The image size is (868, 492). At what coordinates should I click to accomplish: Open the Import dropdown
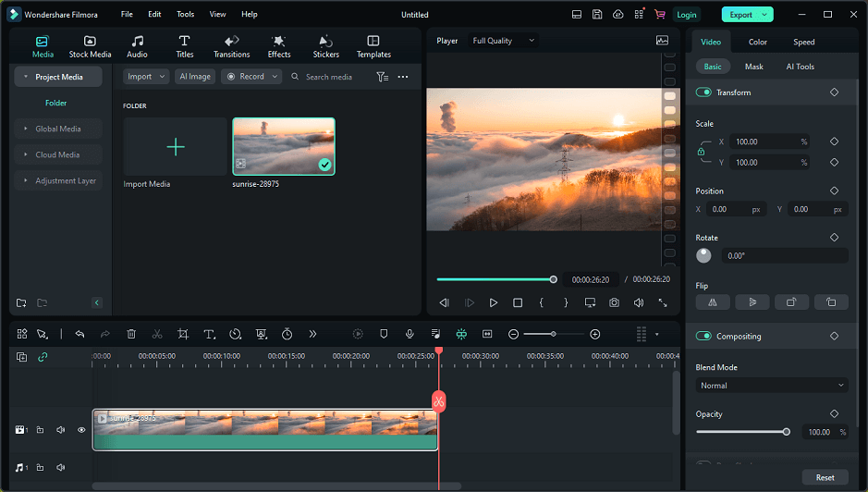pyautogui.click(x=146, y=77)
